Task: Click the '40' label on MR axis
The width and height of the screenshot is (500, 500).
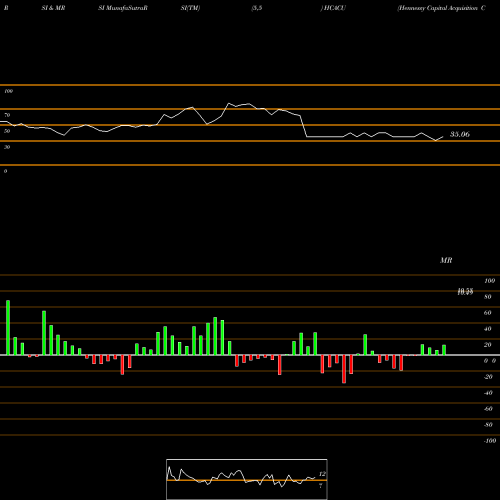Action: pos(488,329)
